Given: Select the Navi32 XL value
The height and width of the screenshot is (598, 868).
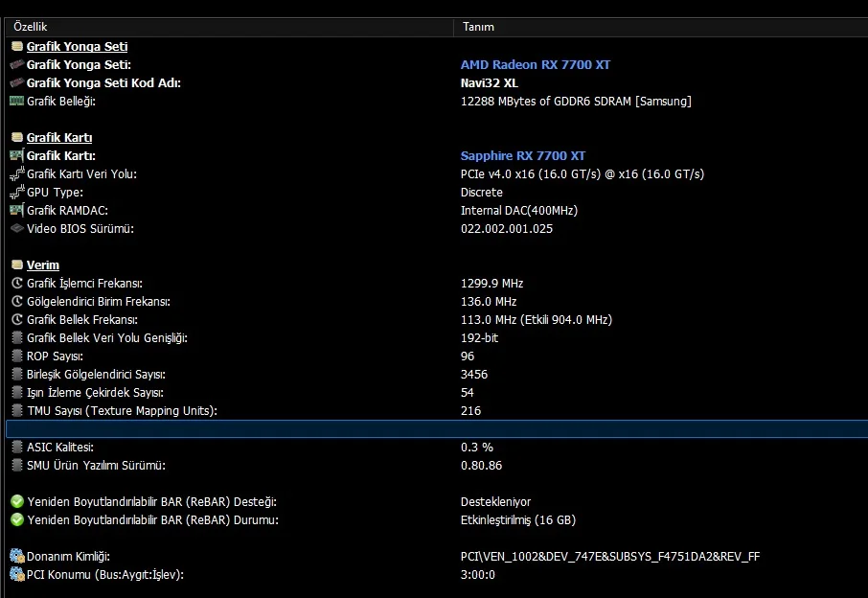Looking at the screenshot, I should (x=490, y=83).
